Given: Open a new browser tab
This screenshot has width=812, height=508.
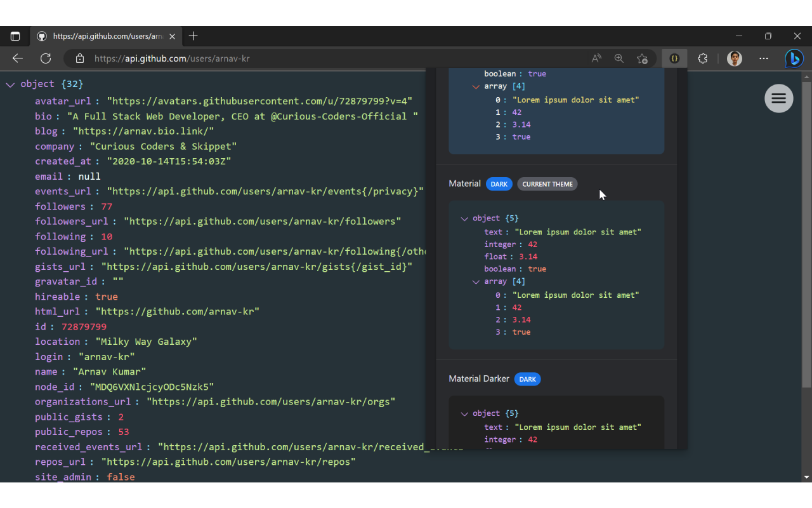Looking at the screenshot, I should pyautogui.click(x=193, y=36).
